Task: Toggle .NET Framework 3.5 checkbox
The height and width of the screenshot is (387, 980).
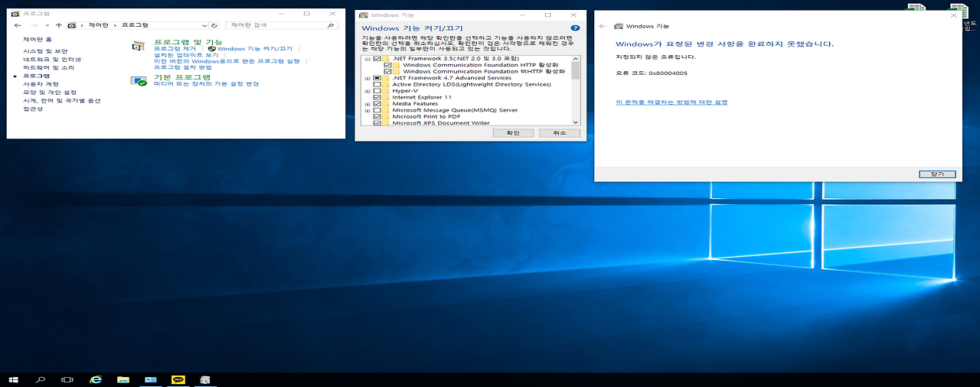Action: [x=377, y=59]
